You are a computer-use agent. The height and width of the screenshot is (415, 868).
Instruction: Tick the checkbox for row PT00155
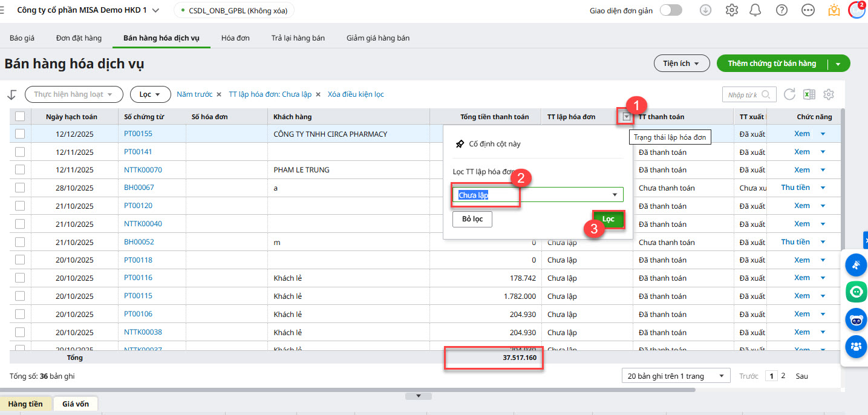(20, 134)
